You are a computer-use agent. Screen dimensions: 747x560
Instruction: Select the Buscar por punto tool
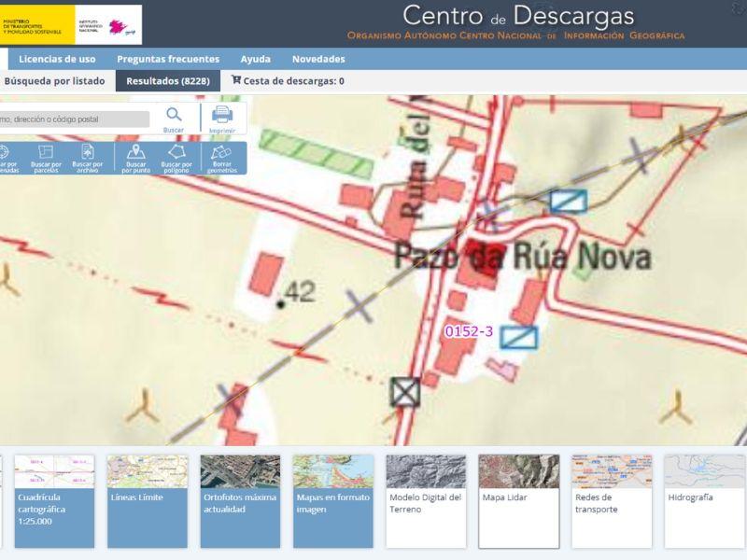pyautogui.click(x=135, y=158)
